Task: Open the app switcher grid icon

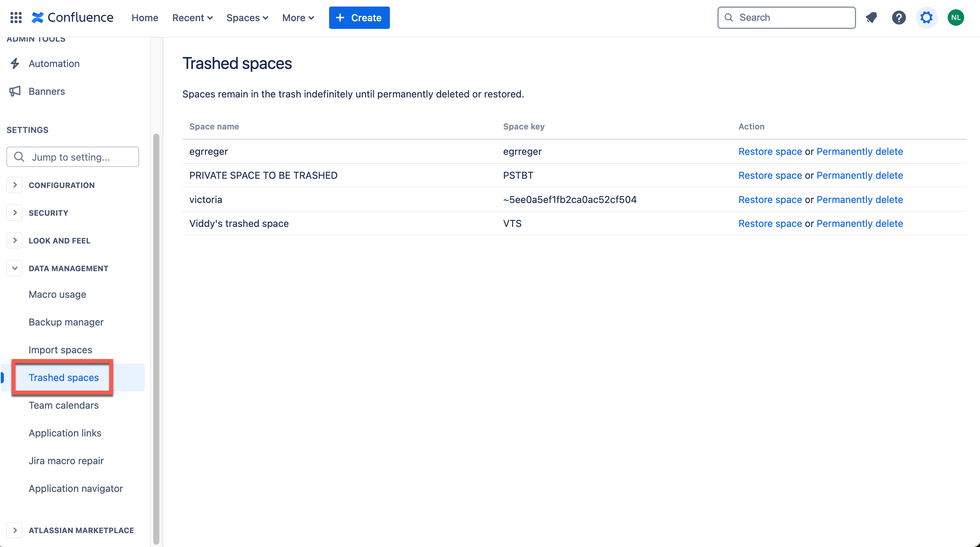Action: [x=16, y=18]
